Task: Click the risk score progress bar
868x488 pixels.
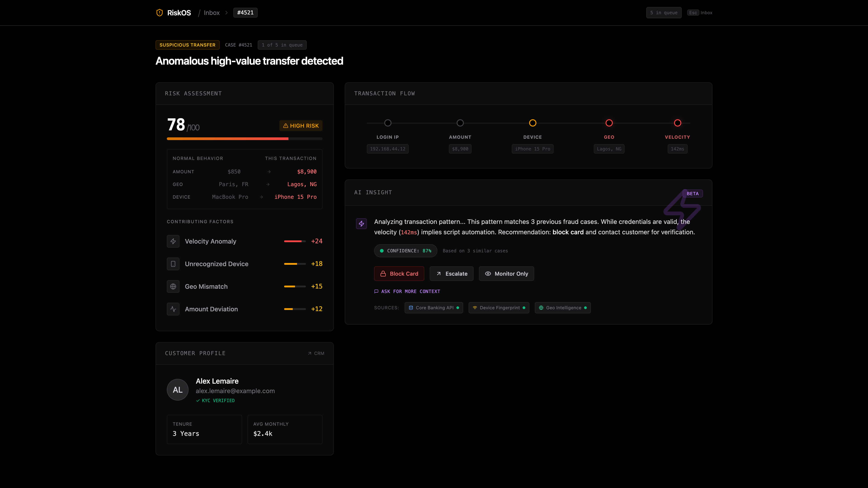Action: coord(244,138)
